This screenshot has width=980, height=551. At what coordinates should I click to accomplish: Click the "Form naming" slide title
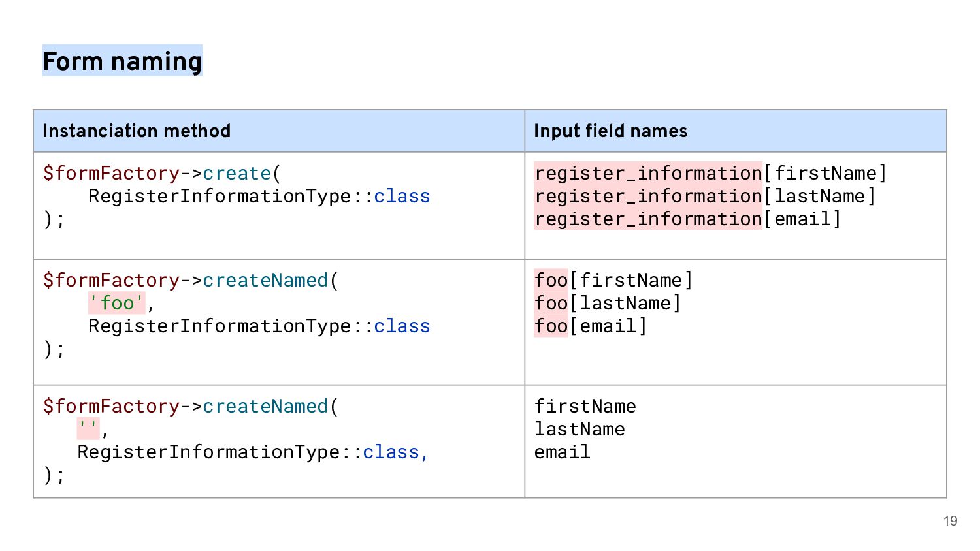[122, 61]
